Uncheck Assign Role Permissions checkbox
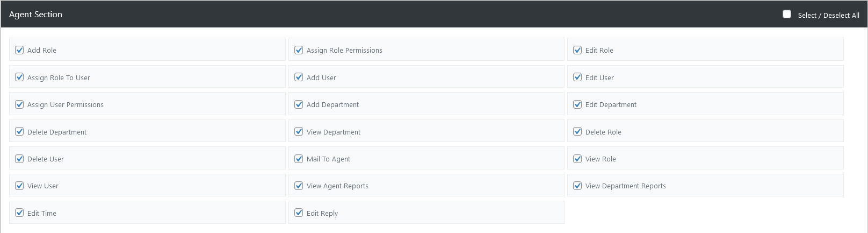Viewport: 868px width, 233px height. tap(299, 50)
